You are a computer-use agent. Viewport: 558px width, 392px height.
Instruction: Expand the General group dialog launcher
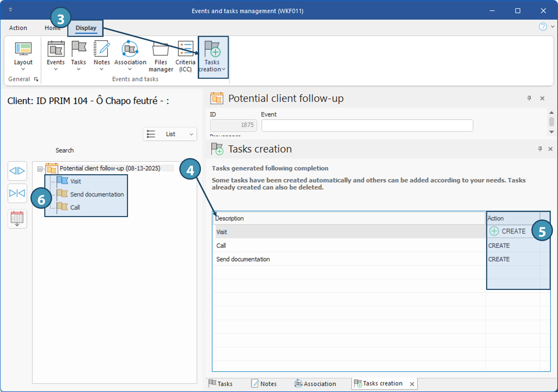pos(36,79)
